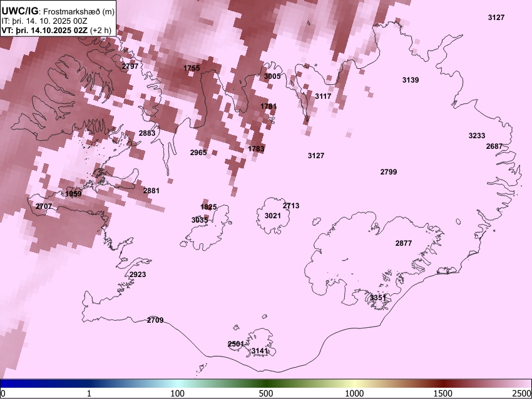This screenshot has height=399, width=532.
Task: Click the 1825 map value
Action: 208,207
